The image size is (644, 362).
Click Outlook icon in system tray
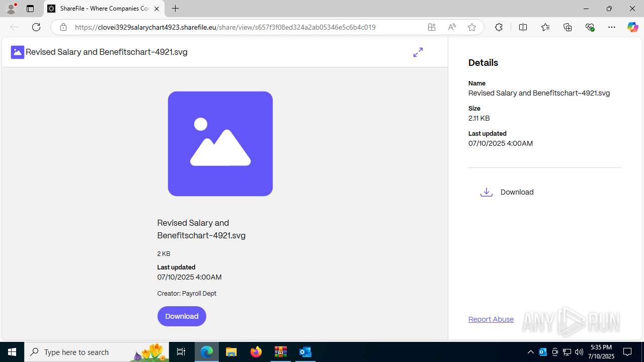543,352
